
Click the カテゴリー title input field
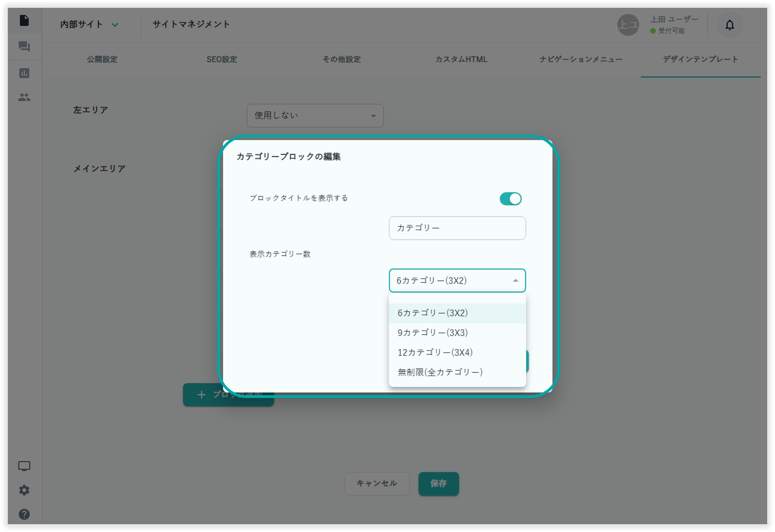(x=457, y=228)
